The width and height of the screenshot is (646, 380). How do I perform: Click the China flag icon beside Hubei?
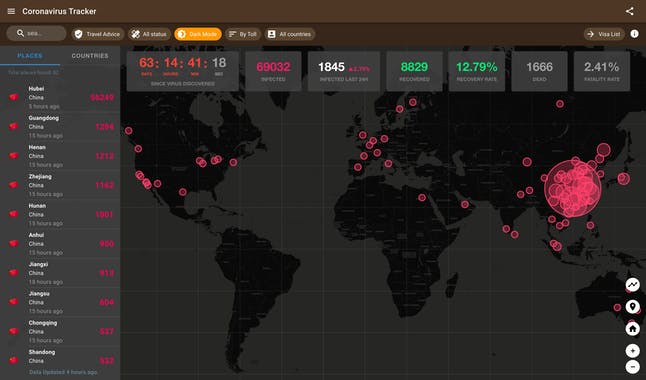14,97
